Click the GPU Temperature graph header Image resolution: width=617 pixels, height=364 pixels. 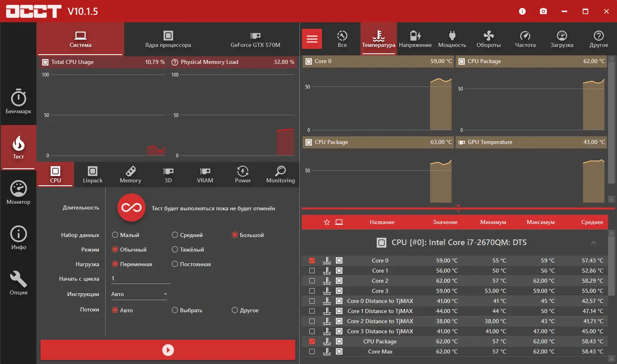point(531,142)
